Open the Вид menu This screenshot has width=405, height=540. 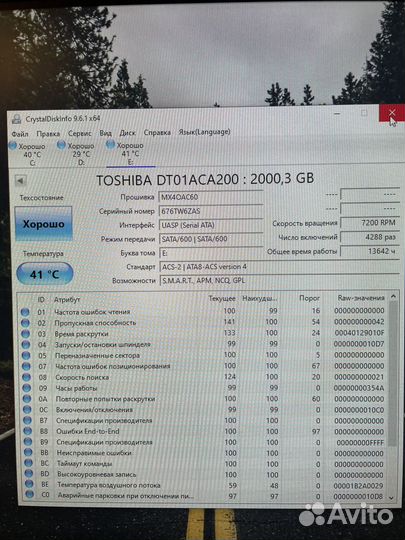(x=105, y=133)
